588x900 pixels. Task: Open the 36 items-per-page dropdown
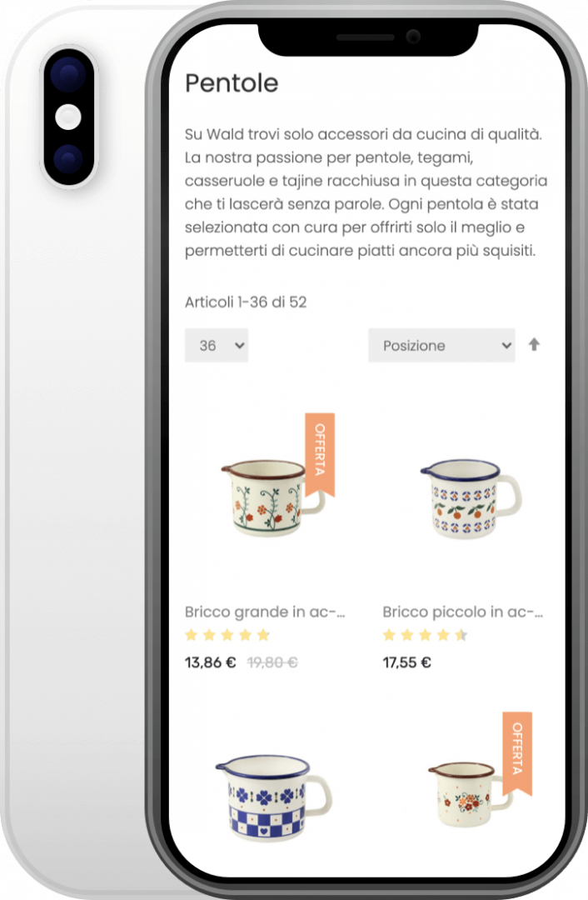click(217, 345)
